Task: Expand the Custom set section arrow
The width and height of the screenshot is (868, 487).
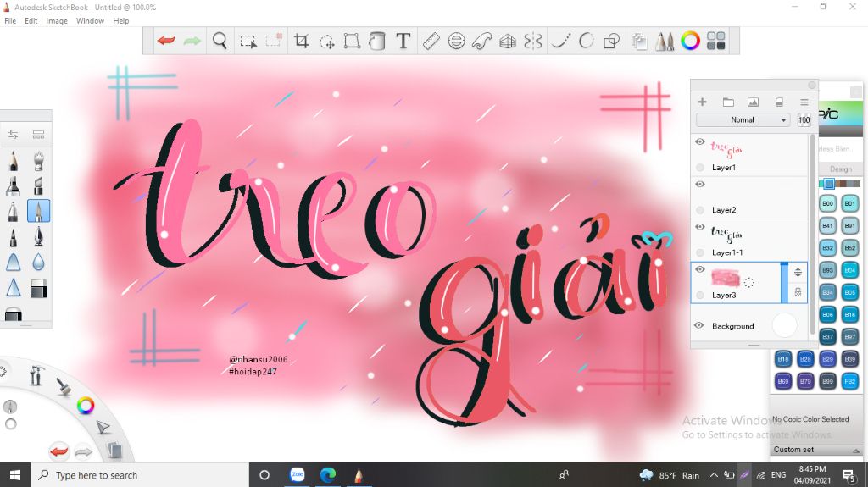Action: point(856,451)
